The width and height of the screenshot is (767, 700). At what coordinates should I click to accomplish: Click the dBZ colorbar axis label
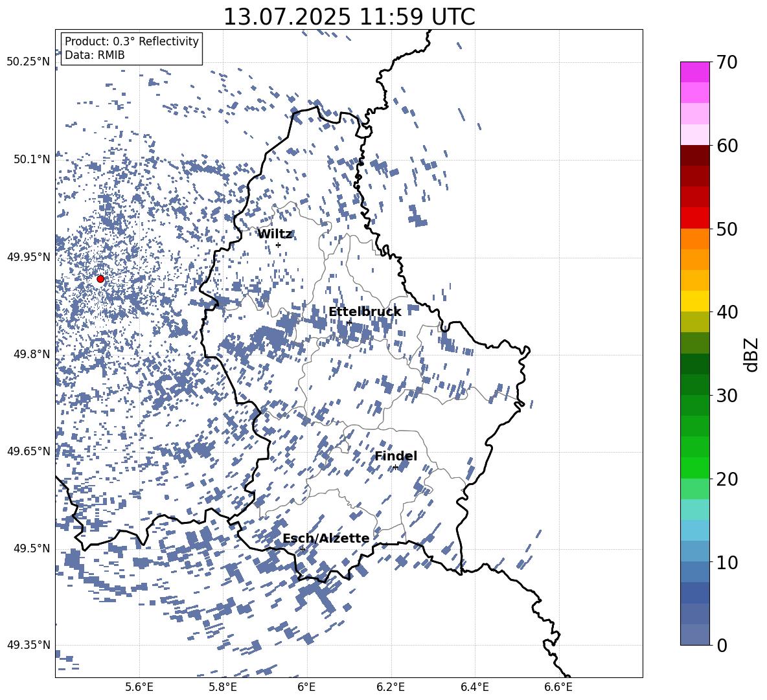(x=752, y=354)
